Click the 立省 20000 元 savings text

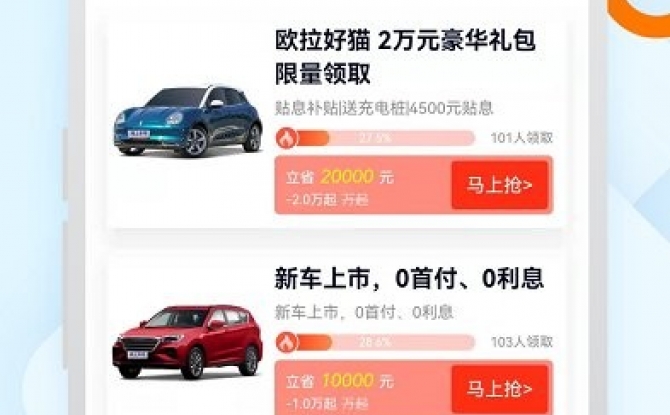(340, 177)
